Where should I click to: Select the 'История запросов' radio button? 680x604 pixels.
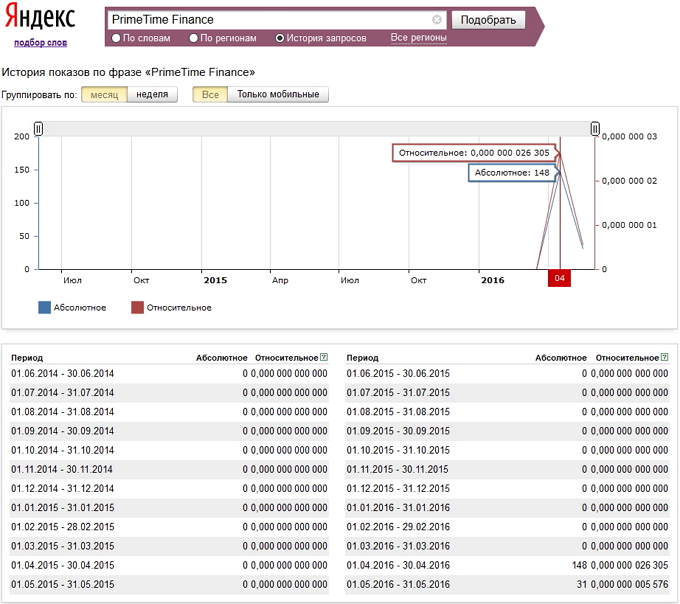tap(280, 38)
